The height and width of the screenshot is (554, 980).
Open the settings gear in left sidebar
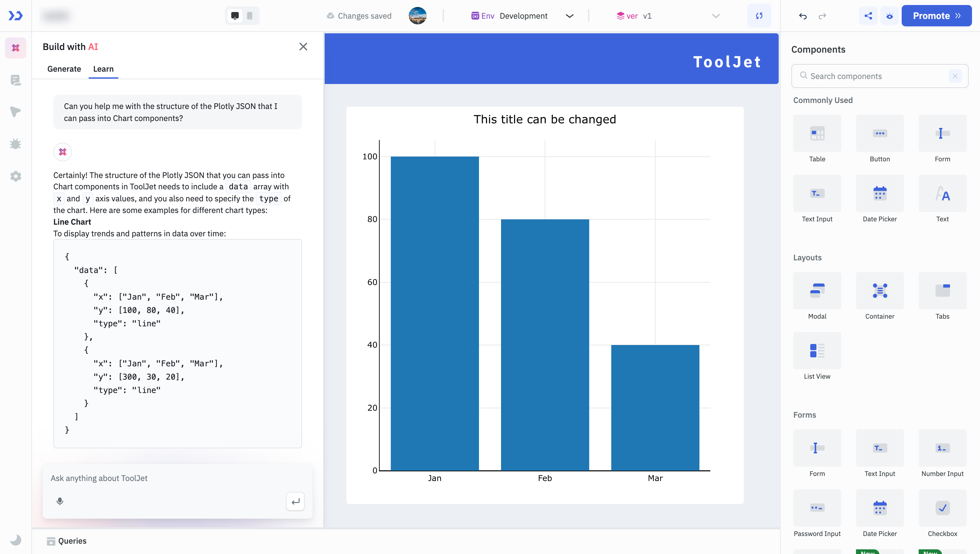pyautogui.click(x=16, y=176)
